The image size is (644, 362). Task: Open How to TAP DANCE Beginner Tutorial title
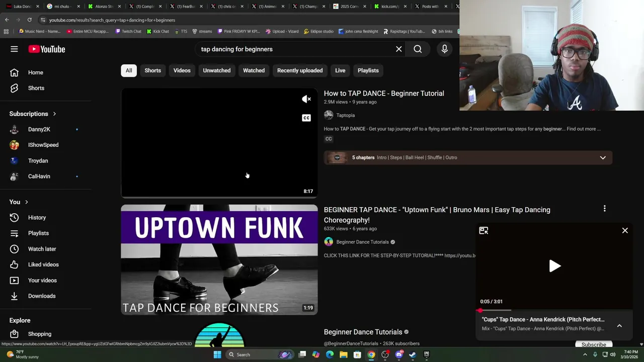384,94
